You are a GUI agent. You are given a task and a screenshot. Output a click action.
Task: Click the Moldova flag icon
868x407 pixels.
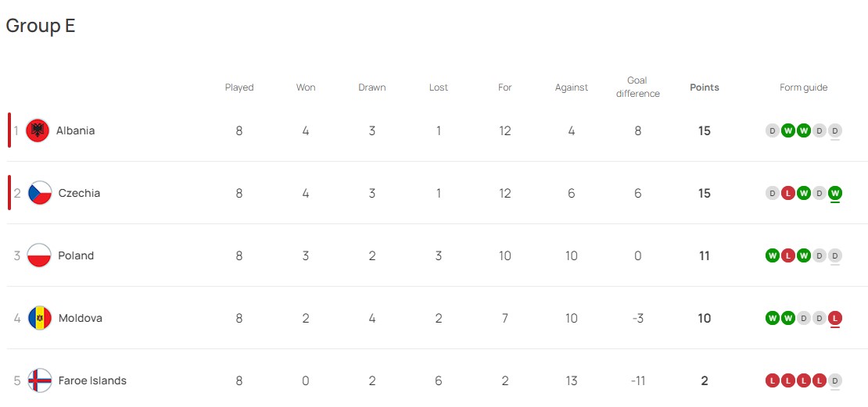(x=40, y=318)
